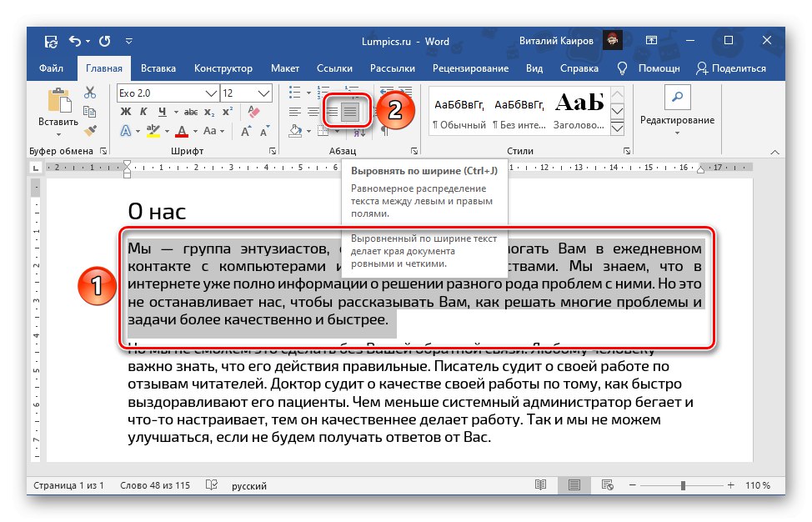The image size is (812, 522).
Task: Apply italic formatting
Action: pyautogui.click(x=142, y=111)
